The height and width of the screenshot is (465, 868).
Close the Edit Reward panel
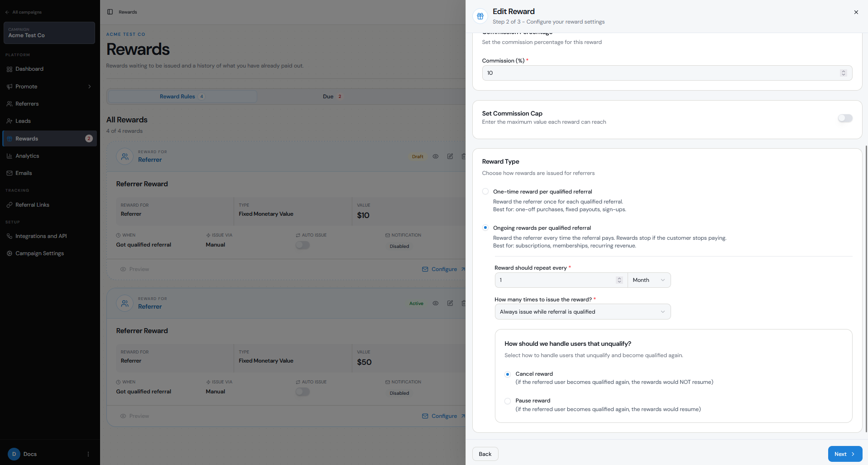[x=856, y=12]
